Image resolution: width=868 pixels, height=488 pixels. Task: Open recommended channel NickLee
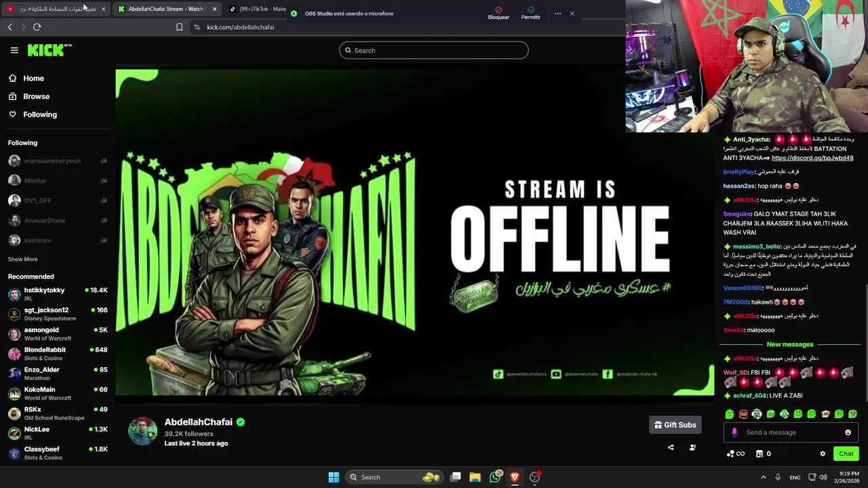58,433
